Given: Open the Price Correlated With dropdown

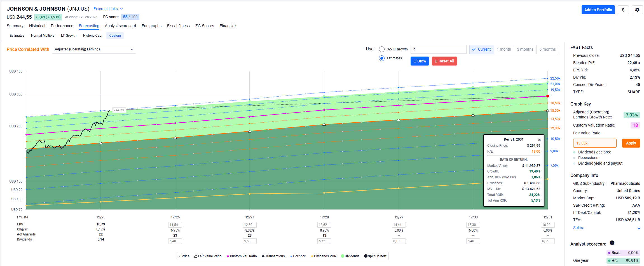Looking at the screenshot, I should coord(94,49).
